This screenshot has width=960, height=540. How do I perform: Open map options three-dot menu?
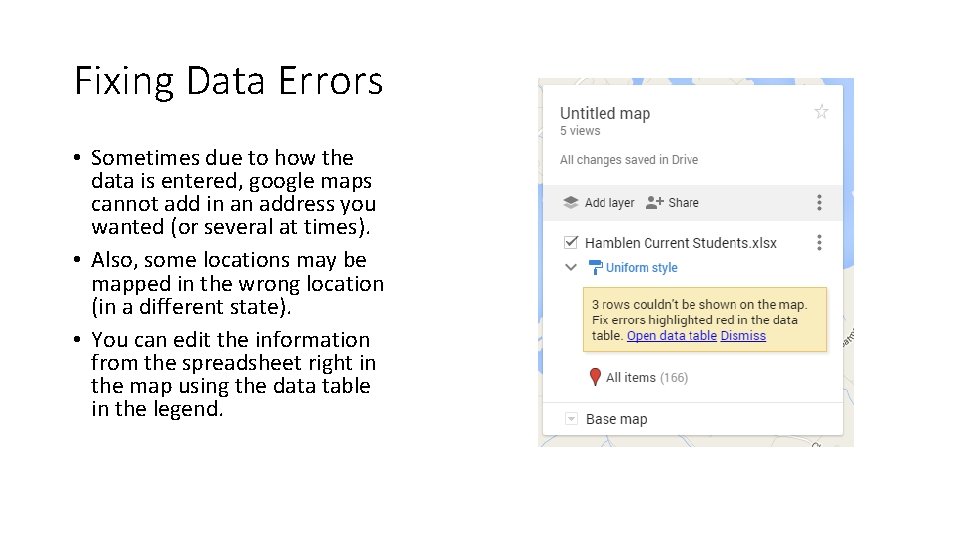pyautogui.click(x=819, y=203)
